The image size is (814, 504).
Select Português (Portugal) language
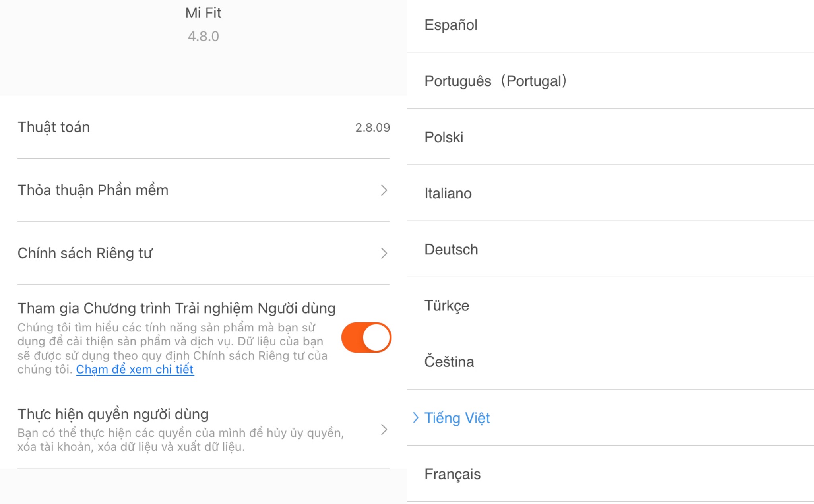coord(610,81)
